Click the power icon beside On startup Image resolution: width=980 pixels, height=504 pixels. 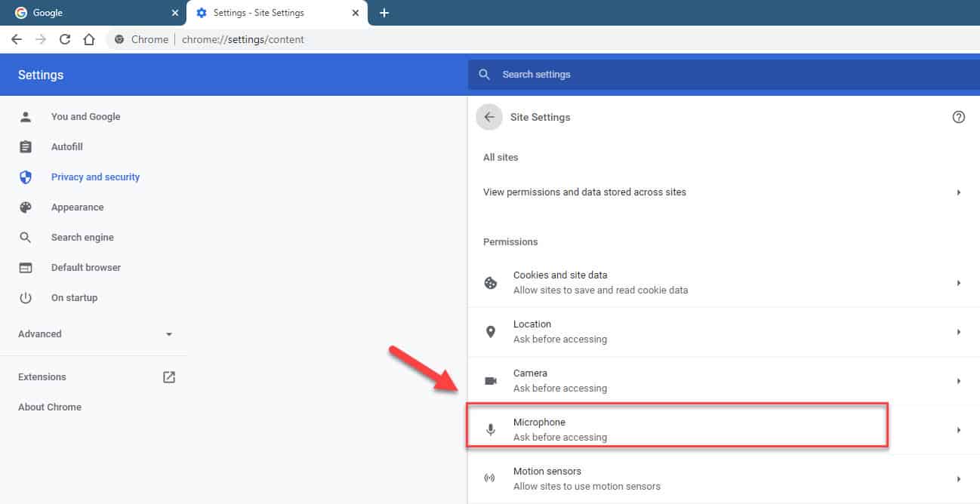(26, 298)
